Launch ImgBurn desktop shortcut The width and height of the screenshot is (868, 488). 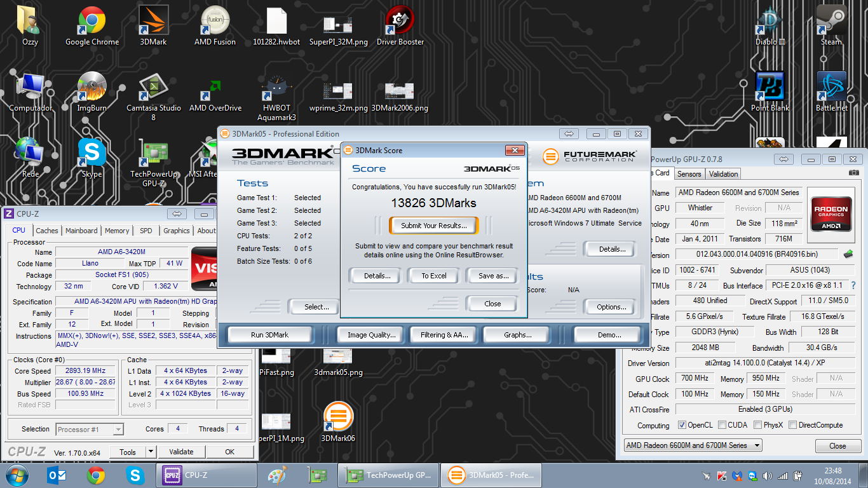click(x=92, y=91)
